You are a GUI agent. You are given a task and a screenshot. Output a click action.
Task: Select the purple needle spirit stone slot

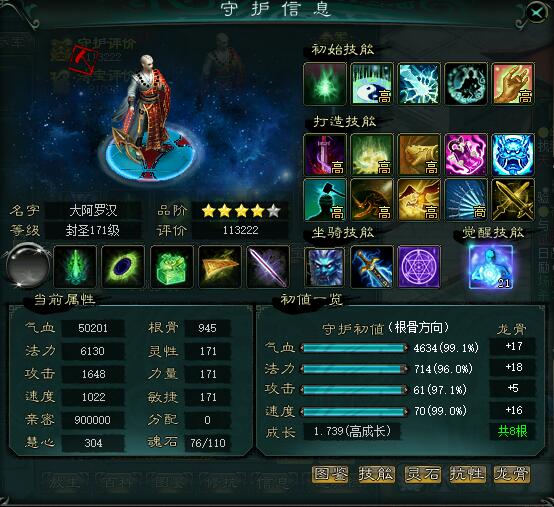pos(268,267)
